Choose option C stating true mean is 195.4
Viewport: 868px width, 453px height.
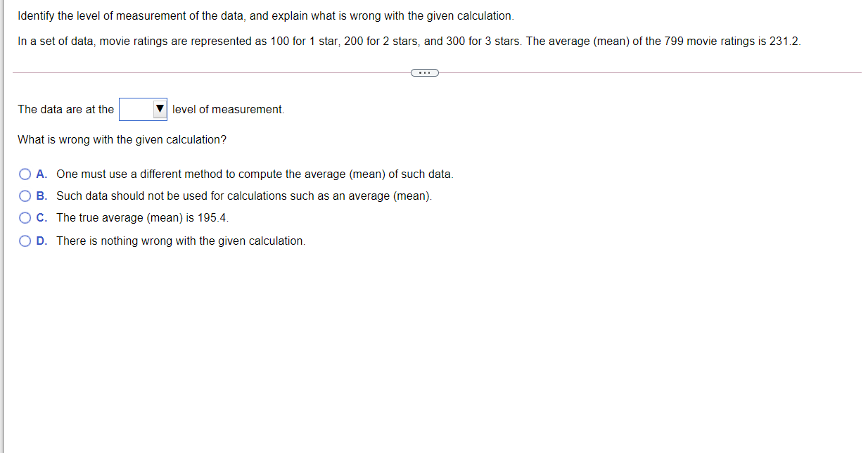tap(25, 217)
